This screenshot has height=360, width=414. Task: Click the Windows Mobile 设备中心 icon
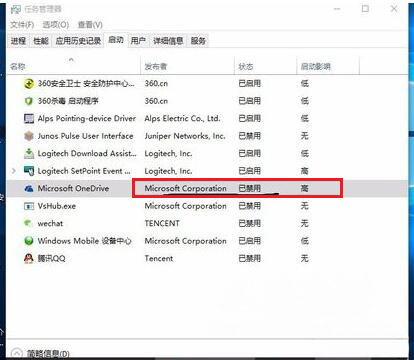29,241
